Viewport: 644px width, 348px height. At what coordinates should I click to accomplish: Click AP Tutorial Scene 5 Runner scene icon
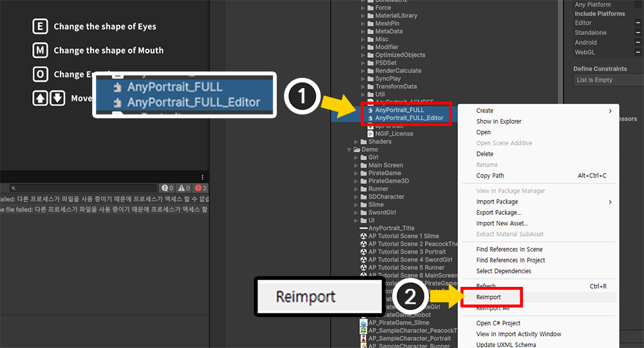tap(364, 268)
